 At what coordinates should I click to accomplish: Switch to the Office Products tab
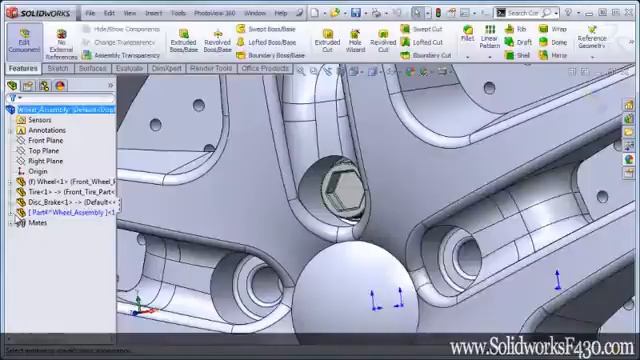265,69
